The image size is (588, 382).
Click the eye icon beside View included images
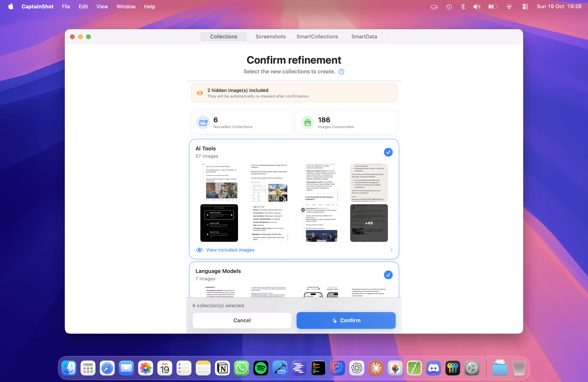pos(199,250)
